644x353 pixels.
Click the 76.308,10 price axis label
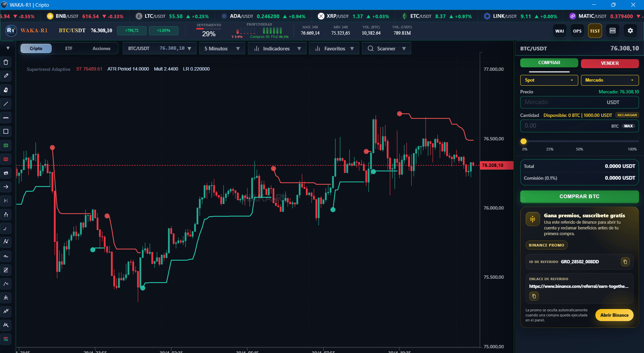tap(496, 165)
